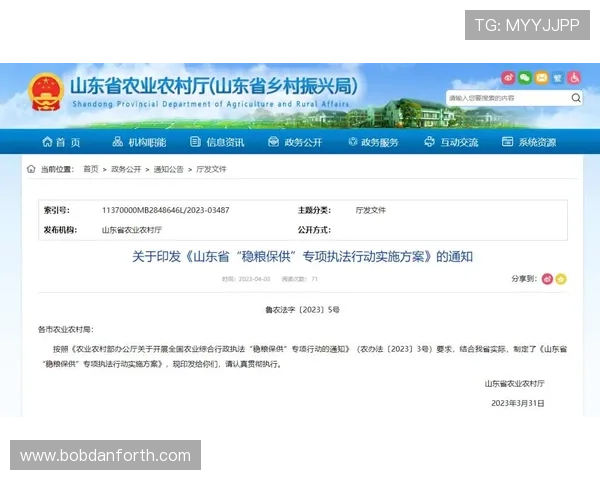
Task: Click the site title 山东省农业农村厅
Action: click(x=214, y=86)
